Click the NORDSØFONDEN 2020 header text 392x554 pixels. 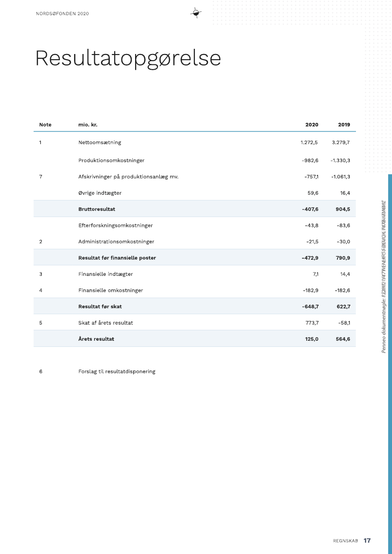click(x=62, y=14)
